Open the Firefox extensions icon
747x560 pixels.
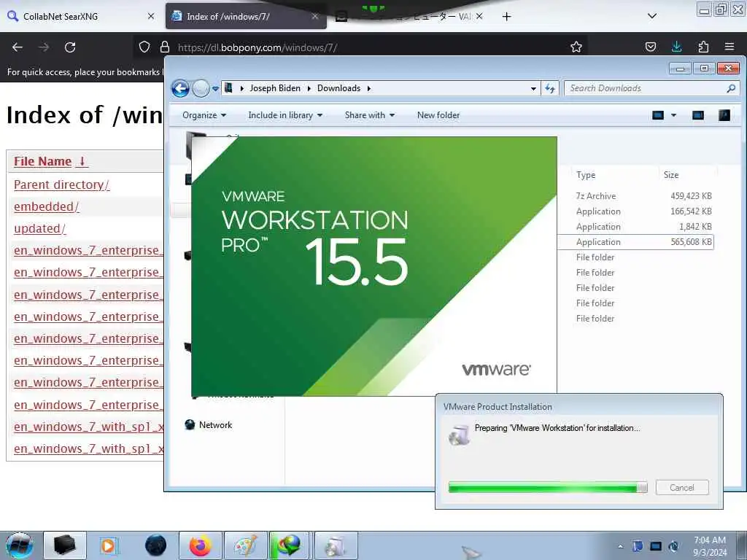click(703, 47)
